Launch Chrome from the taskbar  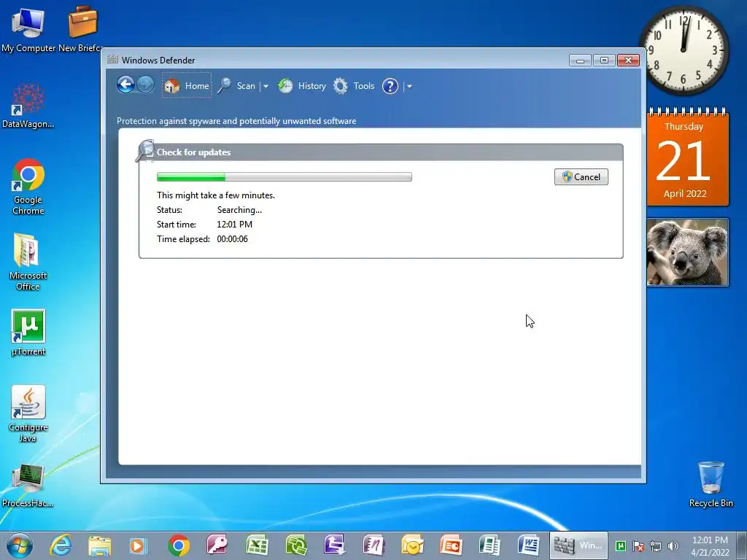coord(179,545)
